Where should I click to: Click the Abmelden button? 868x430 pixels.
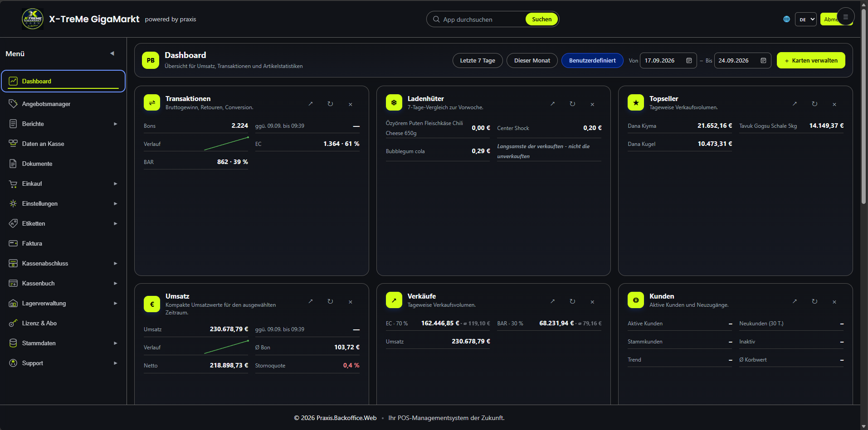click(830, 19)
